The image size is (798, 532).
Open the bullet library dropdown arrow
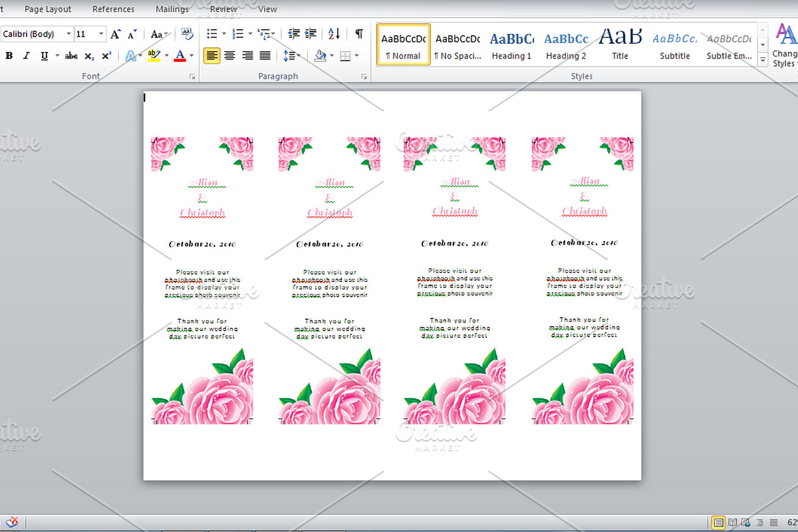[224, 34]
